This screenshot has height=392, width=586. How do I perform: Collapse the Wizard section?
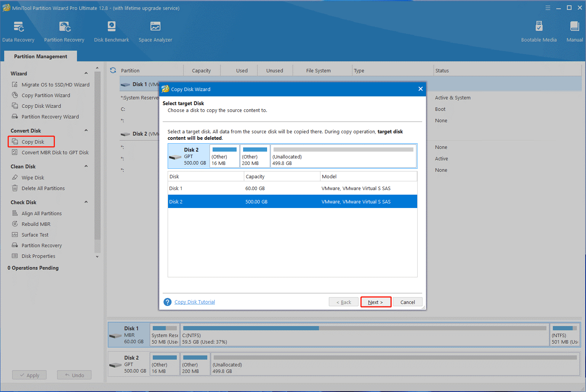coord(86,73)
